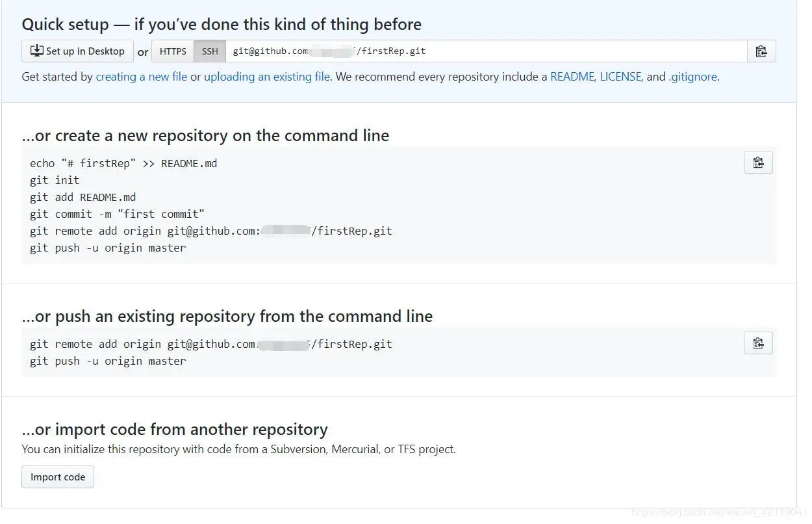This screenshot has height=524, width=812.
Task: Open the creating a new file link
Action: (142, 77)
